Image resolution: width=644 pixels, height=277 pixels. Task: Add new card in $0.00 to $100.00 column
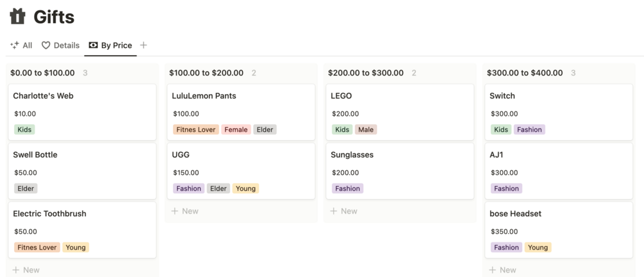(26, 270)
